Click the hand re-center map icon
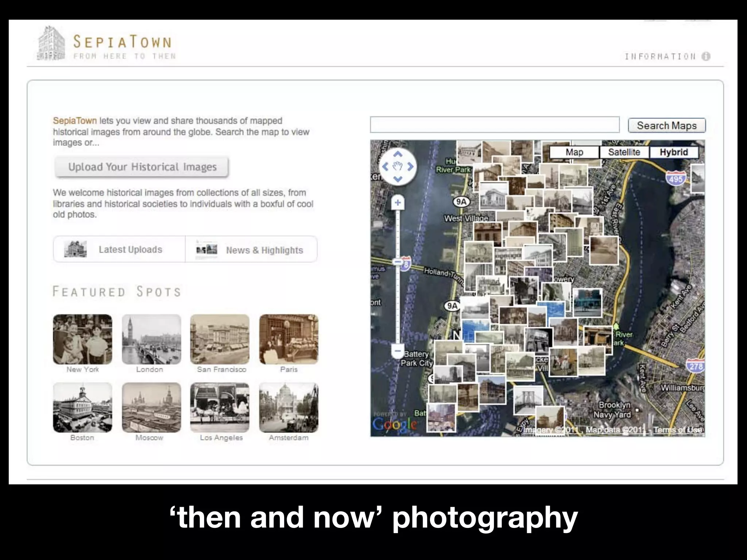This screenshot has height=560, width=747. tap(398, 167)
